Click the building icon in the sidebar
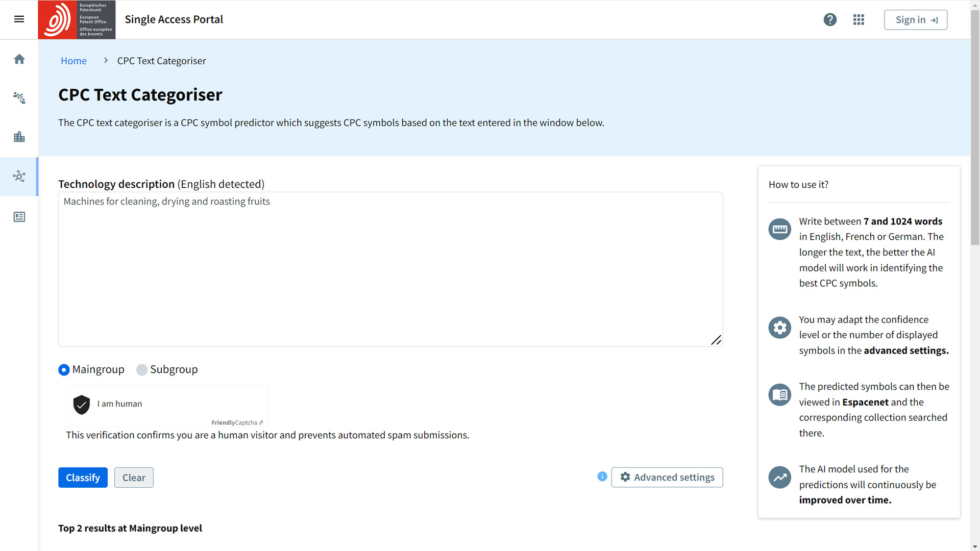The image size is (980, 551). pos(19,136)
